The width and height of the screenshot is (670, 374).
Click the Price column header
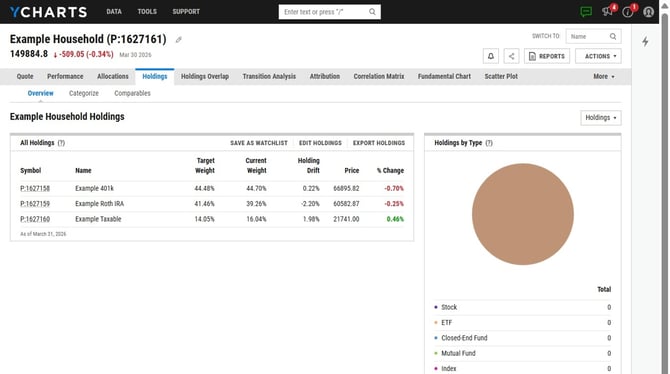click(x=352, y=171)
